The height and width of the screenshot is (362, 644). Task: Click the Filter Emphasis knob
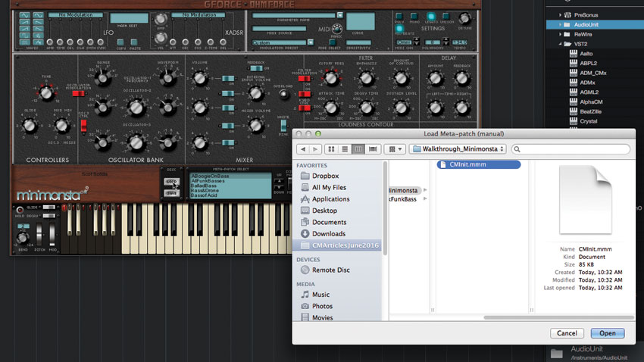point(366,78)
